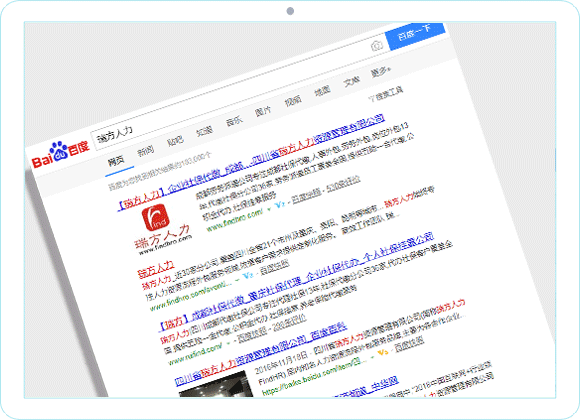Open 百度快照 on the baike.baidu.com result
This screenshot has width=580, height=420.
[409, 343]
